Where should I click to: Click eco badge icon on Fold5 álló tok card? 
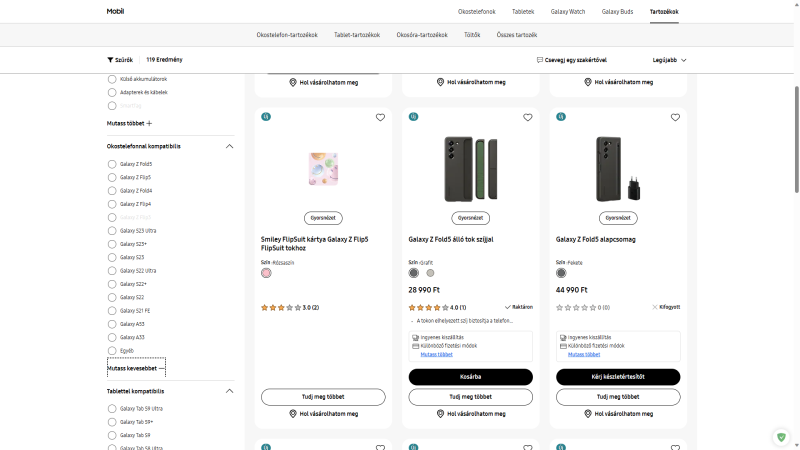tap(413, 117)
